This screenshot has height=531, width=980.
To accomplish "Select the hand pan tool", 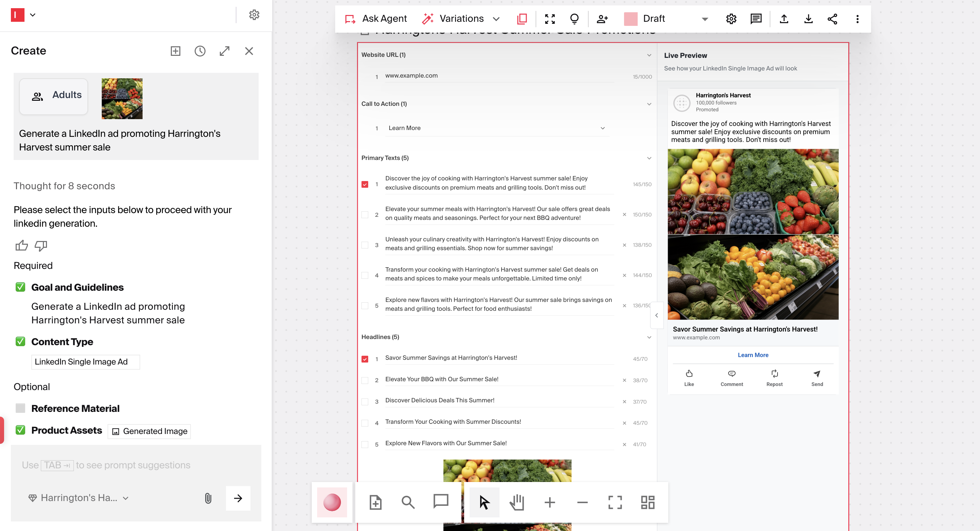I will coord(517,502).
